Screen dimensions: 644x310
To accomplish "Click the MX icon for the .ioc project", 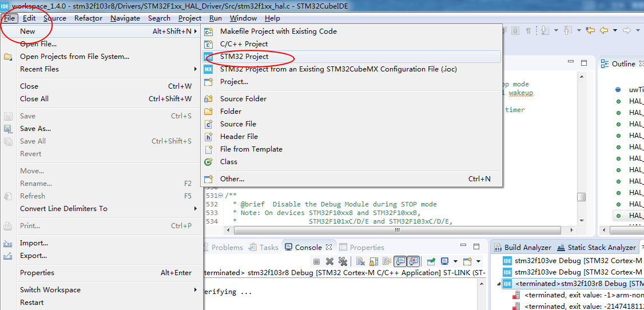I will click(x=208, y=69).
